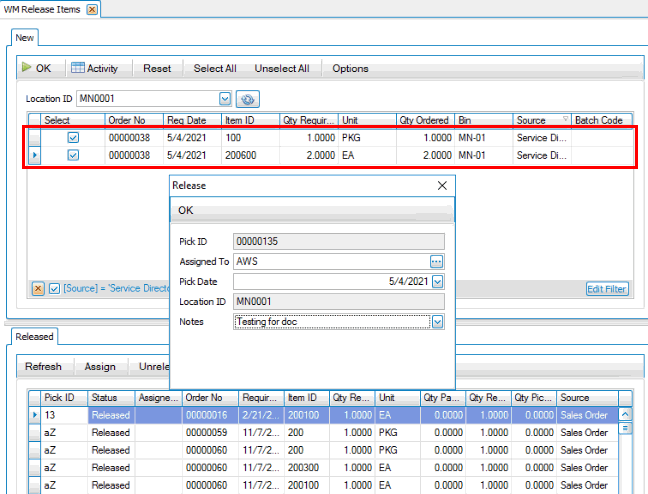Screen dimensions: 648x494
Task: Click refresh icon beside Location ID
Action: tap(248, 99)
